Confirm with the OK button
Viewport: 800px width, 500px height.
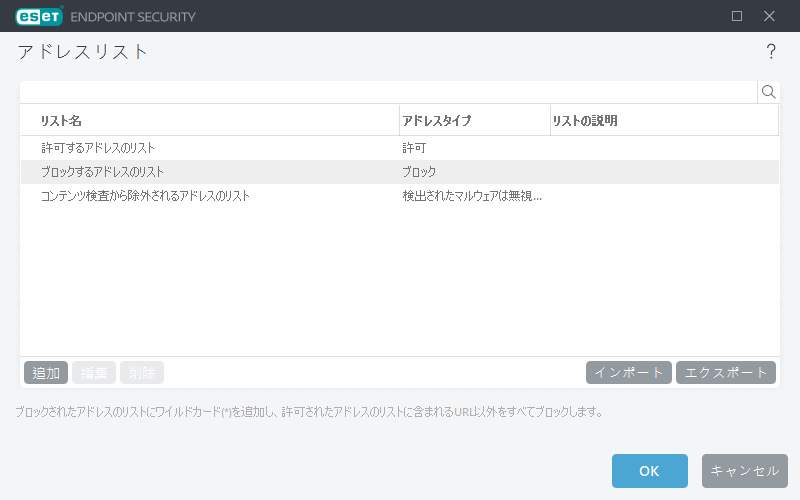point(649,471)
